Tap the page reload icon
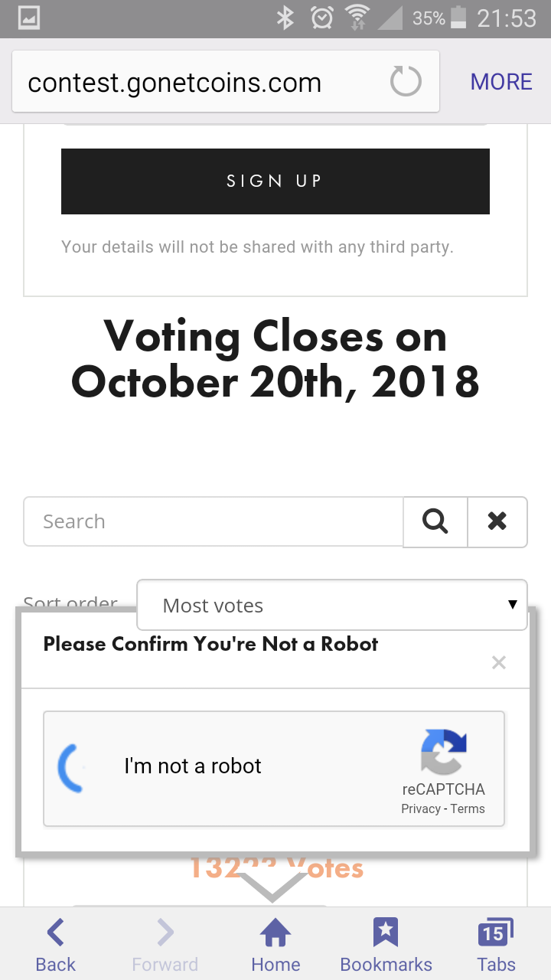Viewport: 551px width, 980px height. coord(406,81)
